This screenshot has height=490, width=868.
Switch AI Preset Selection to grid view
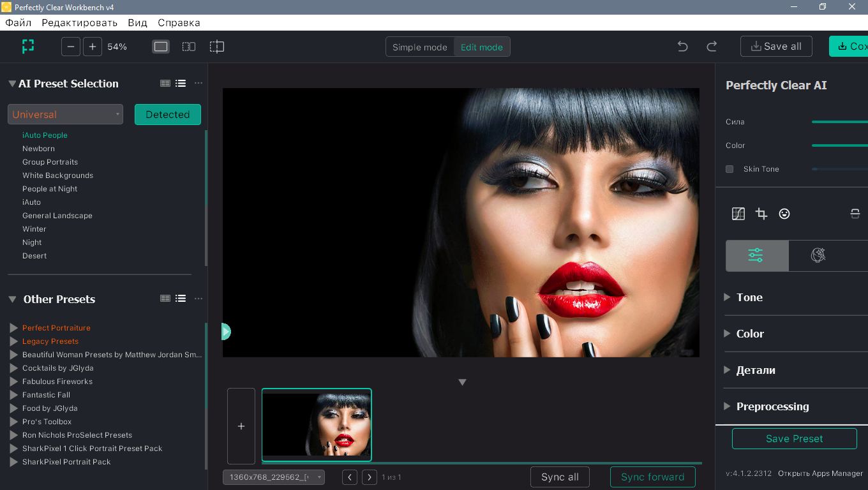coord(165,83)
